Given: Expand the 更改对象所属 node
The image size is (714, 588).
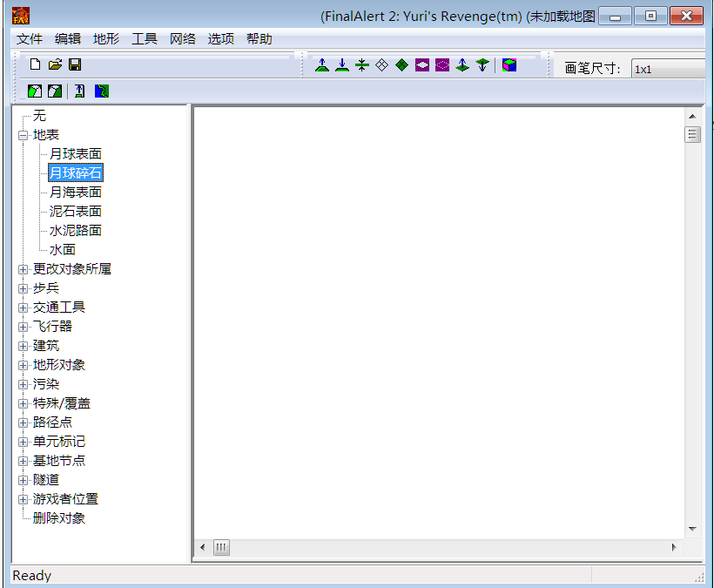Looking at the screenshot, I should 24,269.
